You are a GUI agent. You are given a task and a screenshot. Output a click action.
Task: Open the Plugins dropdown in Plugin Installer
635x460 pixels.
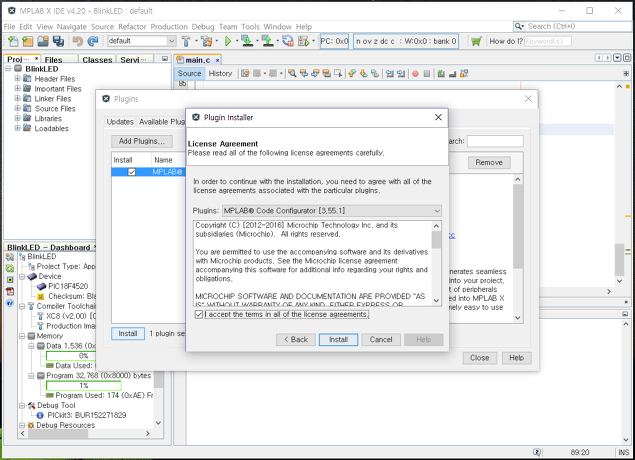click(332, 211)
